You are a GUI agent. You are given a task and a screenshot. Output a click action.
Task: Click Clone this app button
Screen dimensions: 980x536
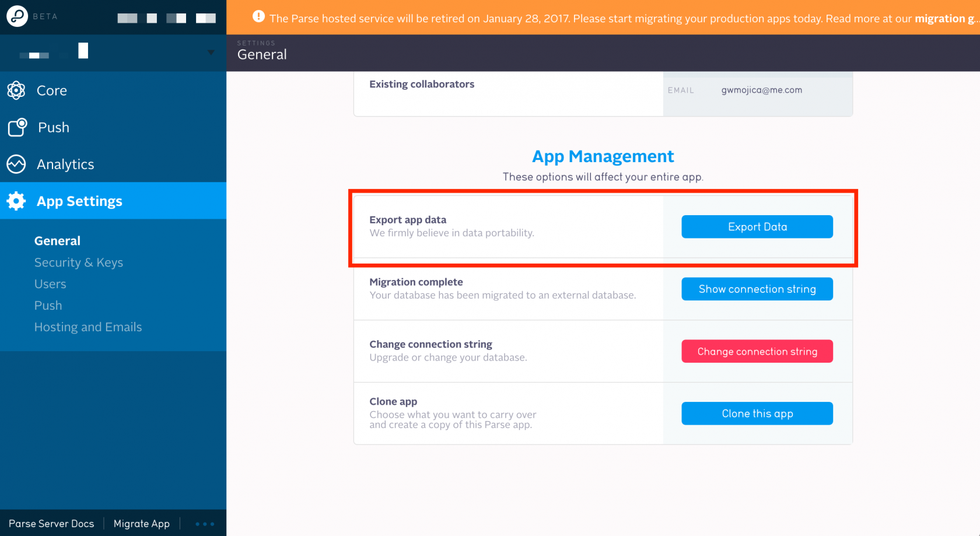(757, 414)
